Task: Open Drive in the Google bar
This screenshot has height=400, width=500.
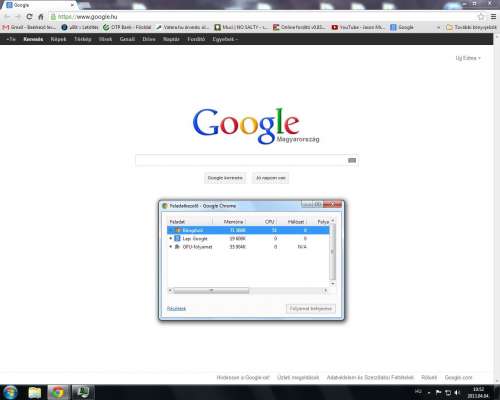Action: (149, 39)
